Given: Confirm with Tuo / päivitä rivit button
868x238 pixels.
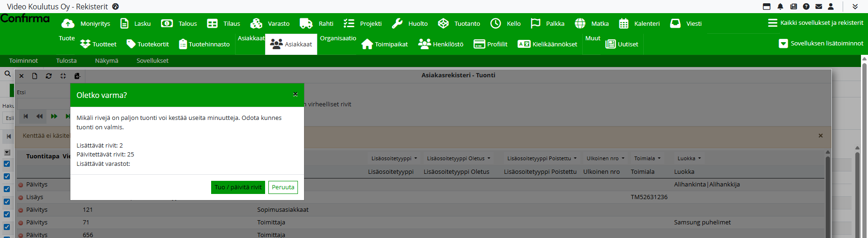Looking at the screenshot, I should click(238, 187).
